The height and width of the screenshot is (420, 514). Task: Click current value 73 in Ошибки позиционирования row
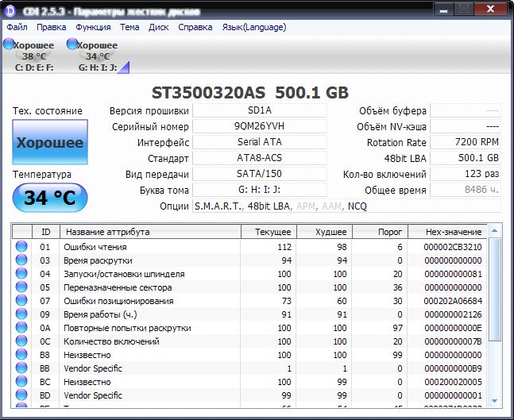[286, 301]
